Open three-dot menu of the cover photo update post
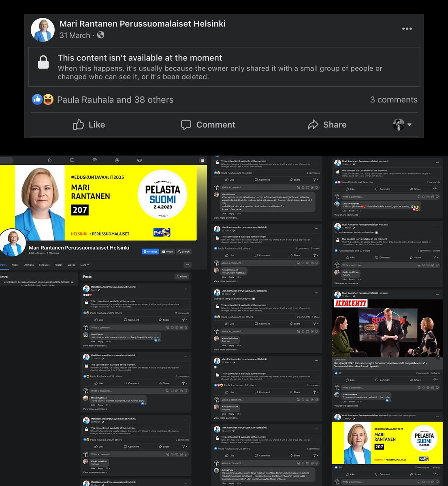The width and height of the screenshot is (448, 486). coord(437,416)
